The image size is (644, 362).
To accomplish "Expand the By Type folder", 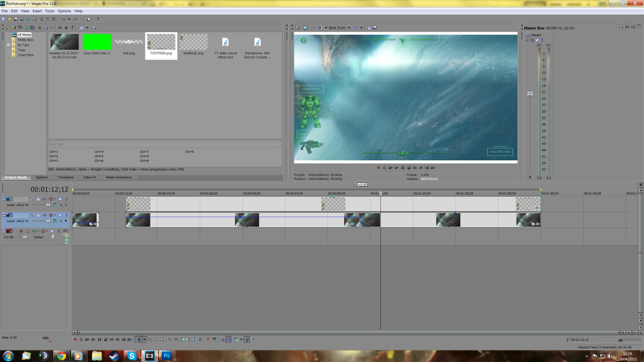I will pos(9,45).
